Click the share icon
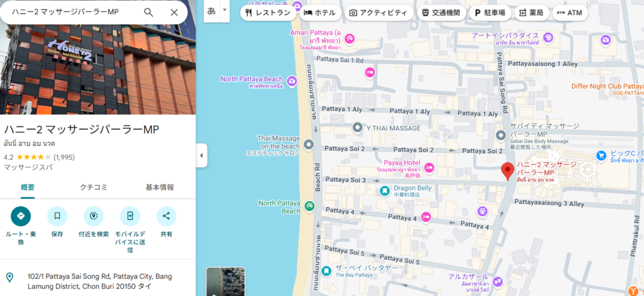644x296 pixels. pyautogui.click(x=167, y=216)
